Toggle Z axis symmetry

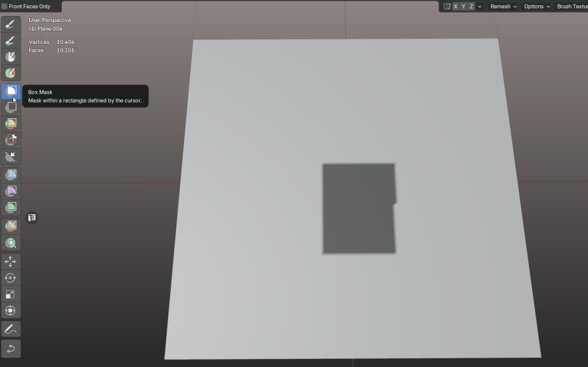[x=471, y=7]
